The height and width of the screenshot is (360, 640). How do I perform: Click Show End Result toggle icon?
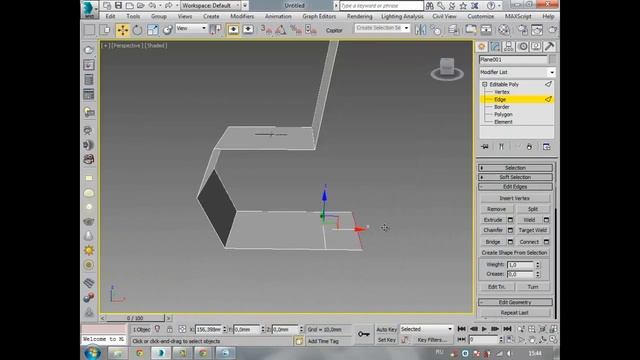pyautogui.click(x=501, y=147)
